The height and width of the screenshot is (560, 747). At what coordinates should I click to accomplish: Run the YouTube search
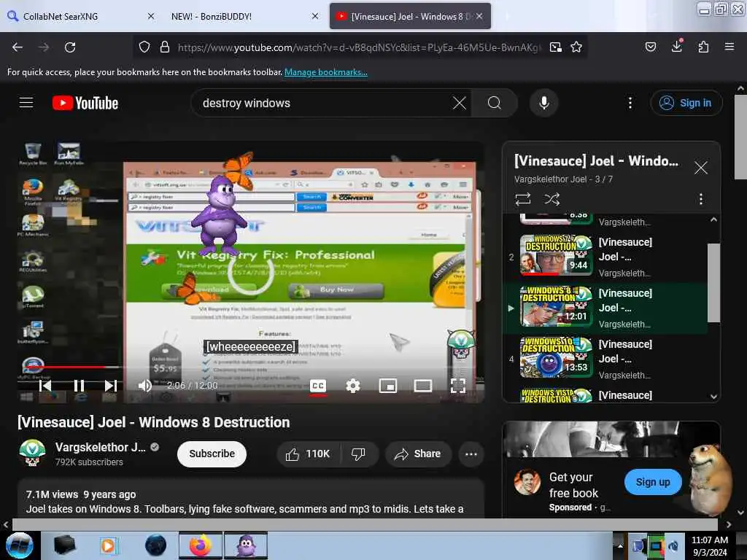tap(495, 103)
